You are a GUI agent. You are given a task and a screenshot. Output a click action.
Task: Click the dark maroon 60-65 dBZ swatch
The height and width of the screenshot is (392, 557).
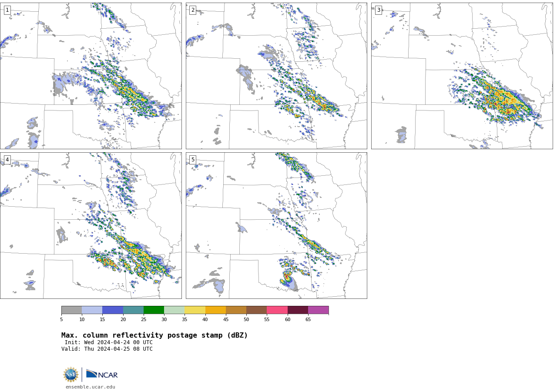click(298, 310)
